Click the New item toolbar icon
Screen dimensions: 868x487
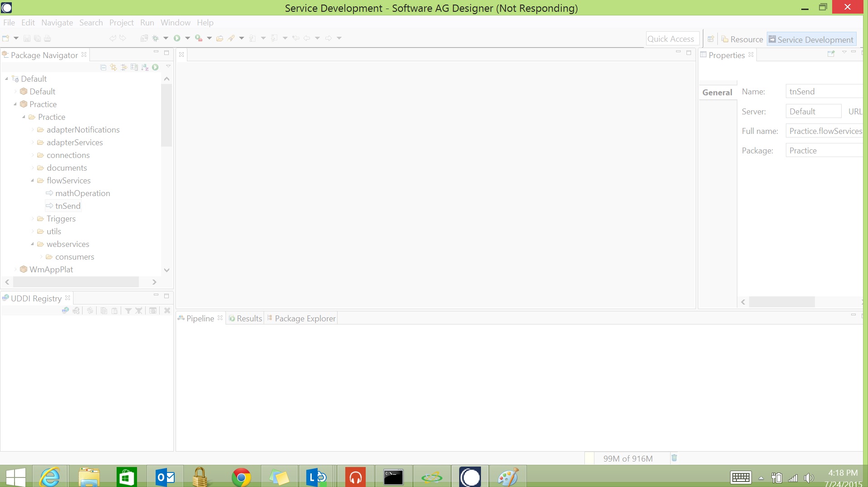6,38
